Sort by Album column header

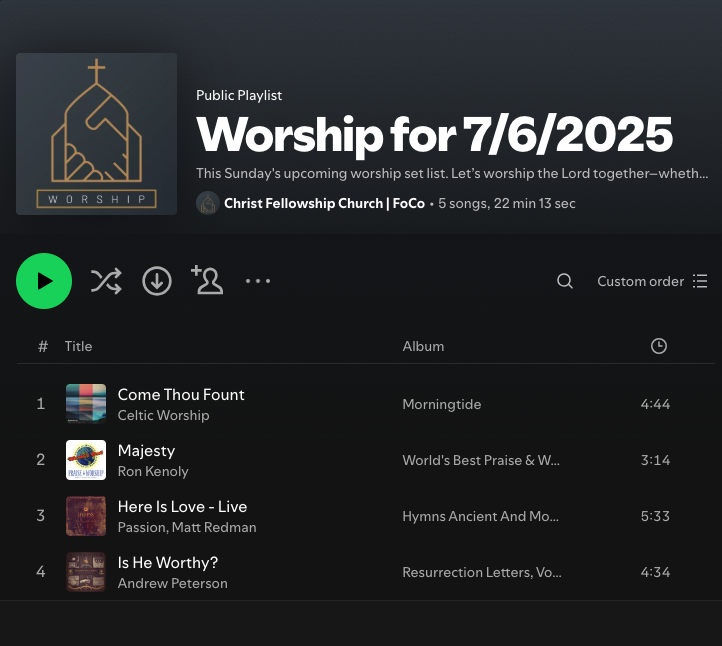423,346
